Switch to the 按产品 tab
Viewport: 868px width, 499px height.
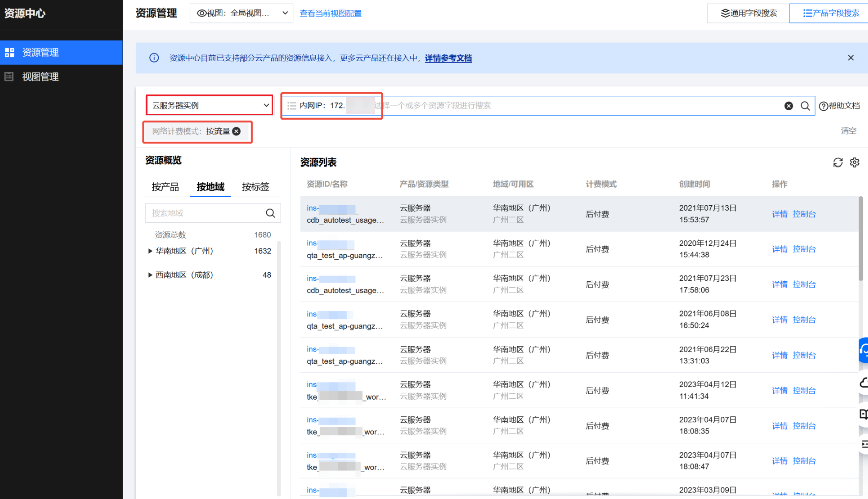click(x=165, y=187)
